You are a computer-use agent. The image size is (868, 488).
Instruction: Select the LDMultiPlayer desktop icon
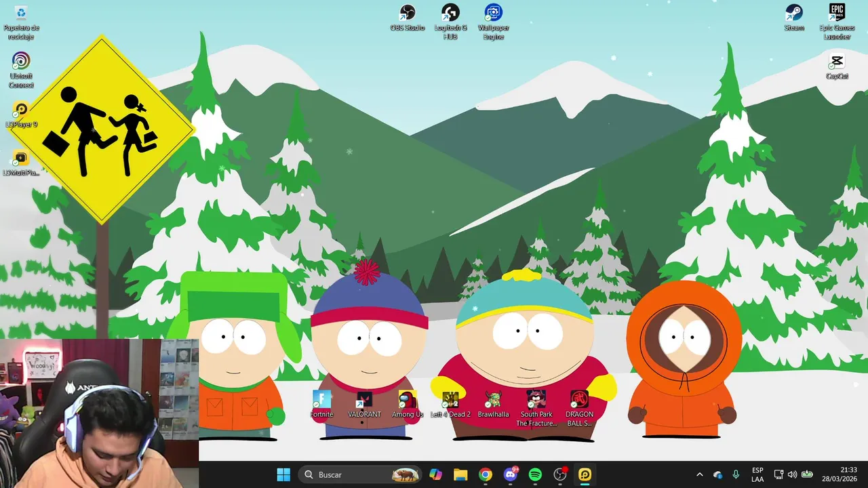point(21,163)
